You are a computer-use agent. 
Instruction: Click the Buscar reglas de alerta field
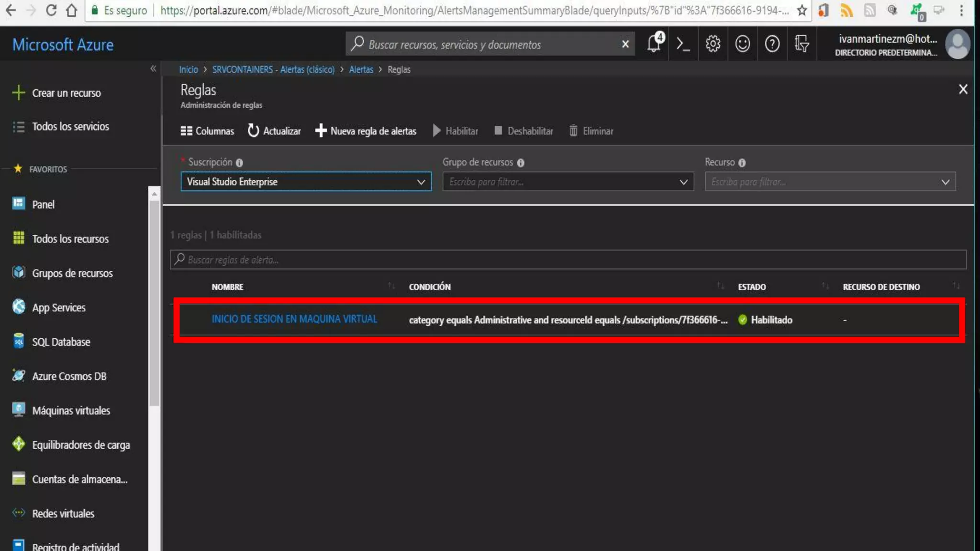tap(568, 260)
